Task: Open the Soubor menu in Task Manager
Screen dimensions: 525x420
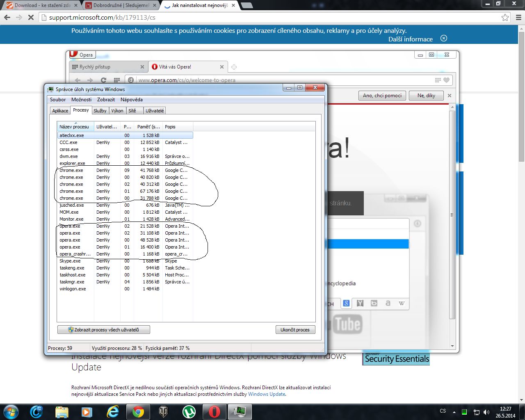Action: pyautogui.click(x=58, y=100)
